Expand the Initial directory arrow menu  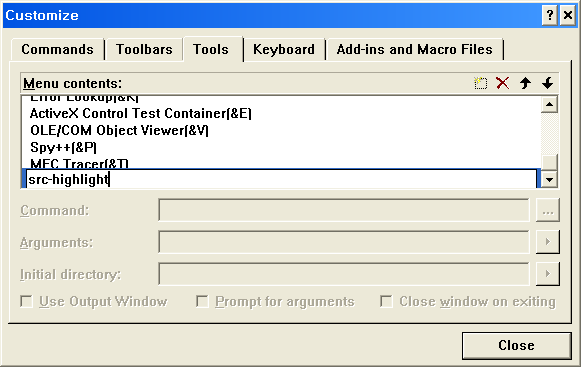coord(548,274)
